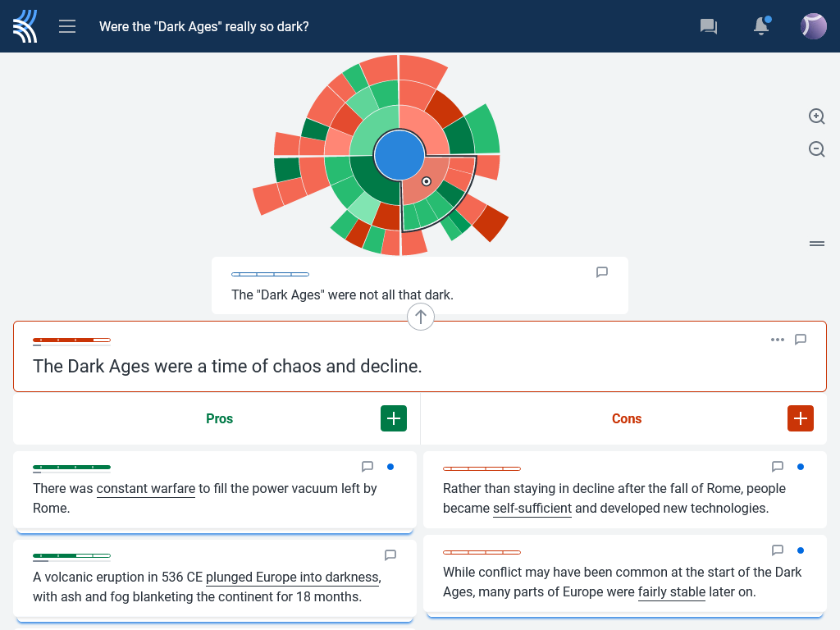Open the notifications bell
Screen dimensions: 840x630
[761, 26]
